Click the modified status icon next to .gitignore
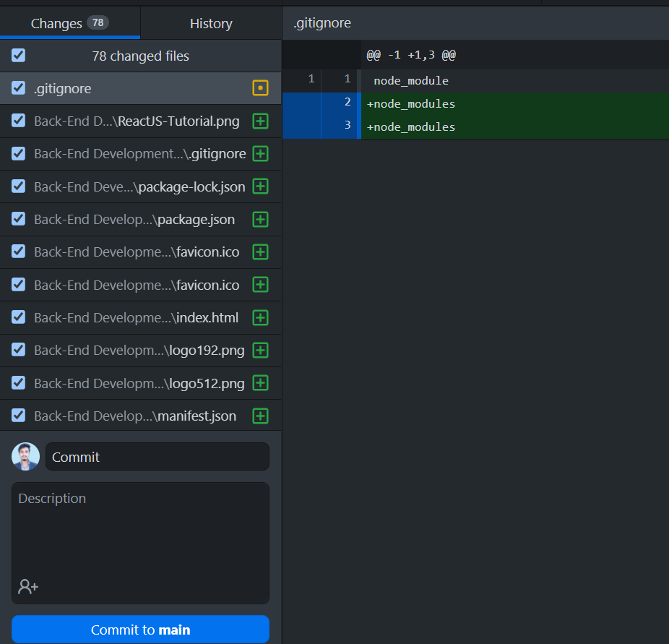669x644 pixels. tap(260, 88)
